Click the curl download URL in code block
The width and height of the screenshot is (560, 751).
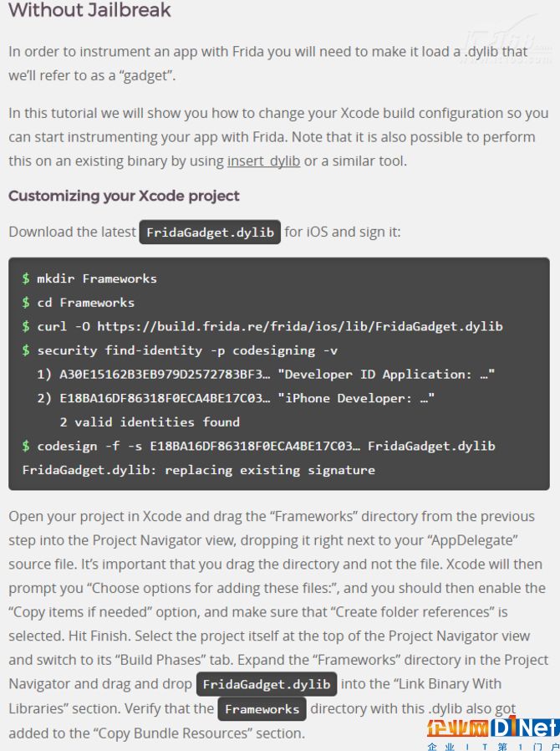click(300, 327)
